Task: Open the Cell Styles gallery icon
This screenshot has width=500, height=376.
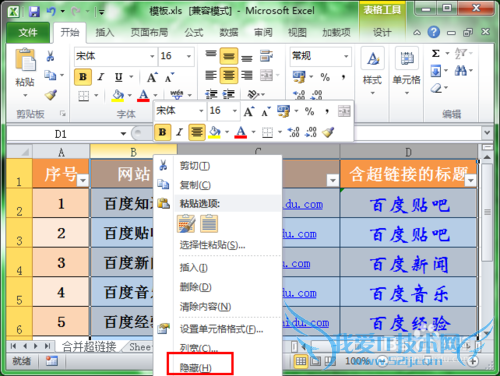Action: (x=373, y=59)
